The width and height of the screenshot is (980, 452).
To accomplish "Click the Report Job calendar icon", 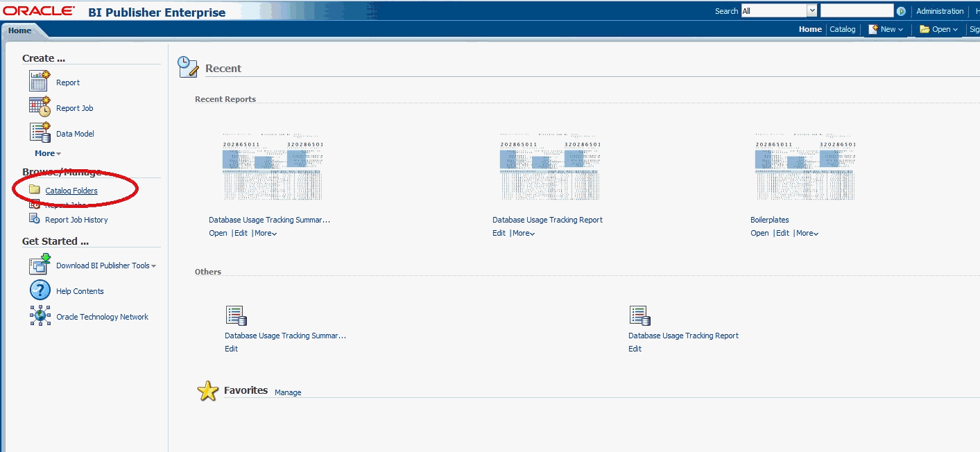I will [x=40, y=107].
